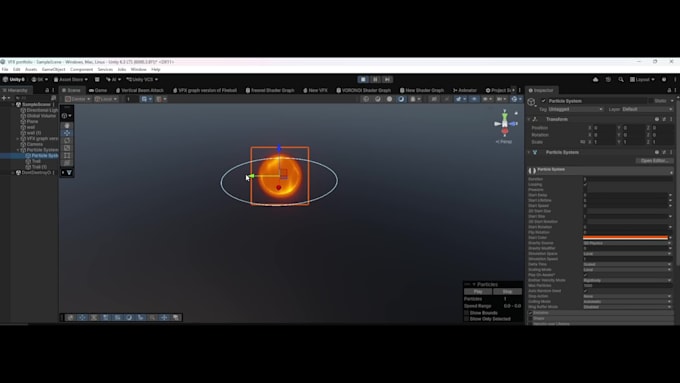This screenshot has height=383, width=680.
Task: Open the Layout dropdown
Action: pyautogui.click(x=642, y=79)
